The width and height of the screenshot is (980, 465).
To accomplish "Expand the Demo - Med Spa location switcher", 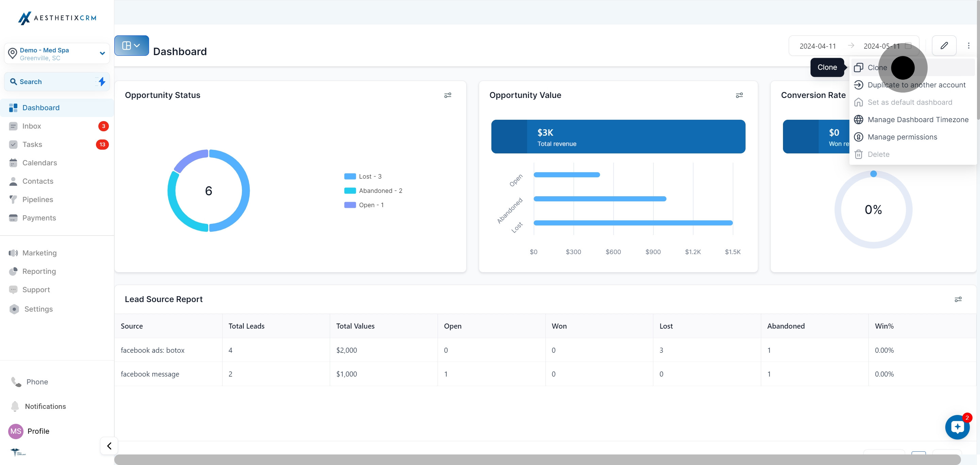I will tap(57, 54).
